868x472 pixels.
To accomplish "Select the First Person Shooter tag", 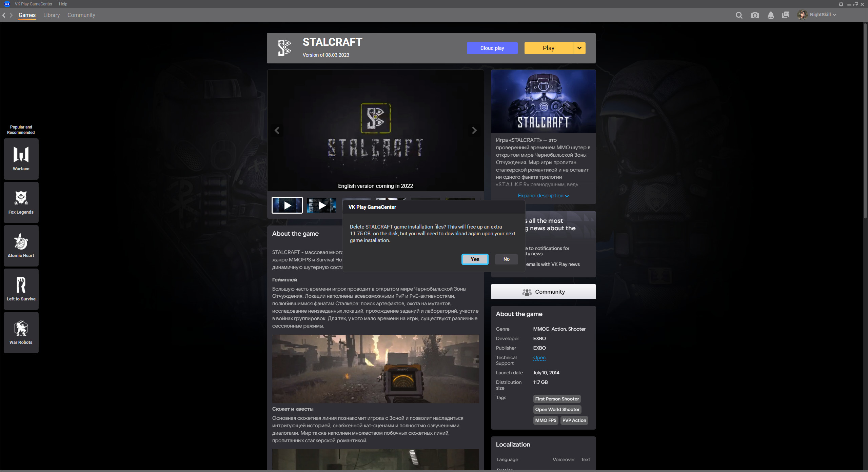I will click(557, 399).
